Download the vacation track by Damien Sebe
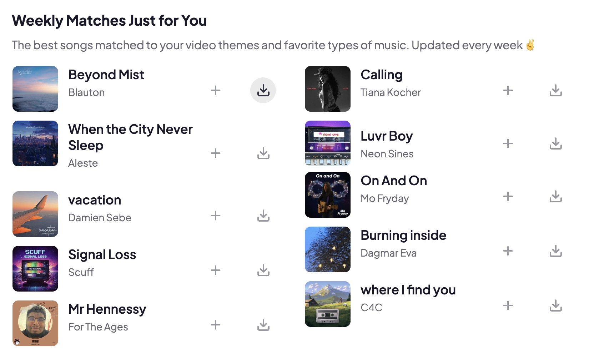599x364 pixels. (x=263, y=216)
